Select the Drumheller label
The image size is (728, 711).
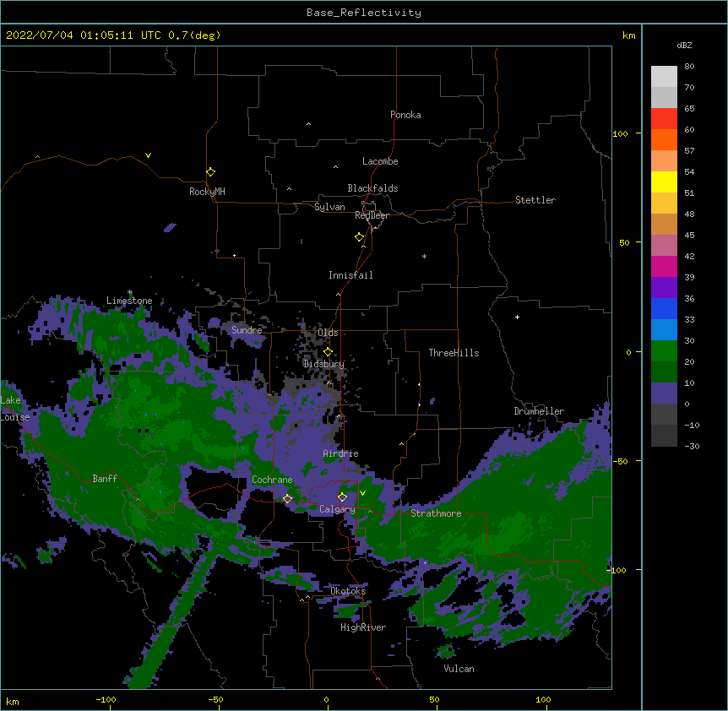pyautogui.click(x=539, y=411)
